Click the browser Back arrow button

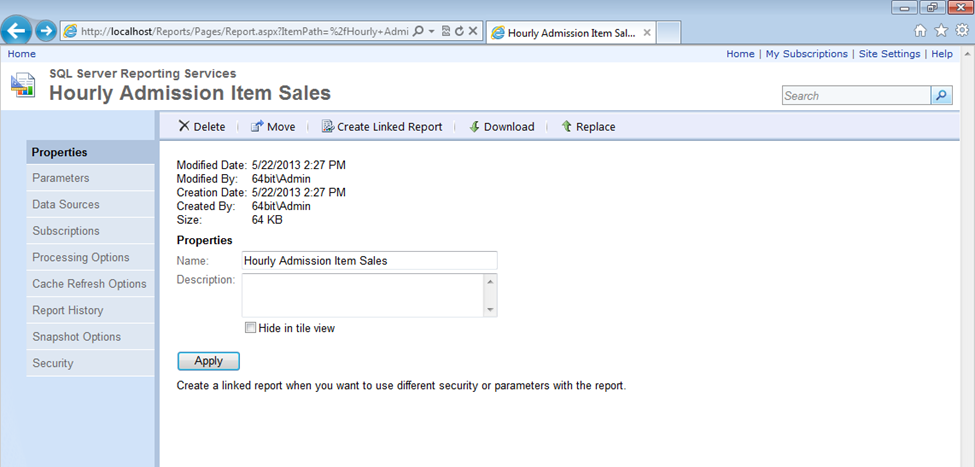[16, 31]
